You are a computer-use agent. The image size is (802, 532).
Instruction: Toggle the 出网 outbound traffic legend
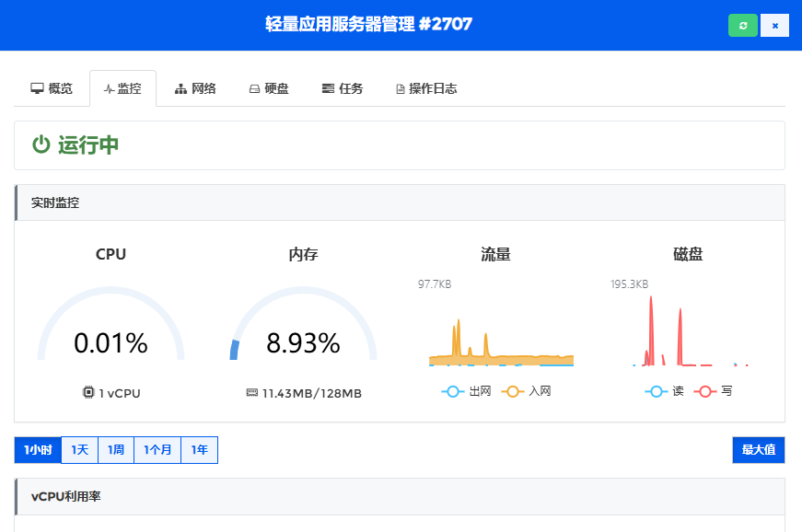point(467,391)
